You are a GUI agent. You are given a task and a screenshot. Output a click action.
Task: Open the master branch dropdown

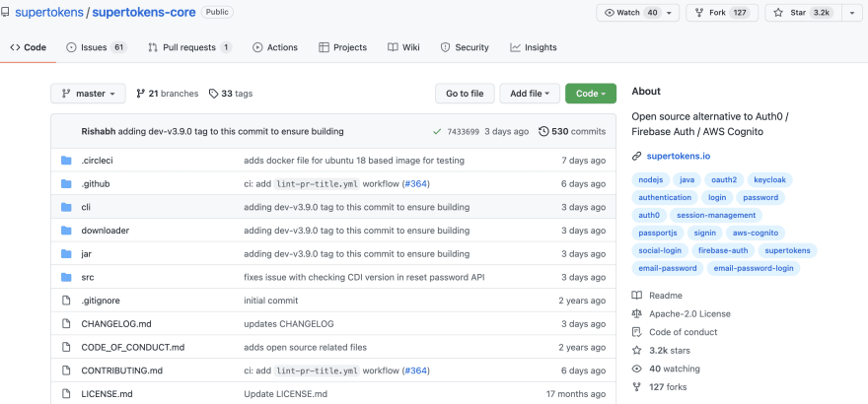pos(88,94)
